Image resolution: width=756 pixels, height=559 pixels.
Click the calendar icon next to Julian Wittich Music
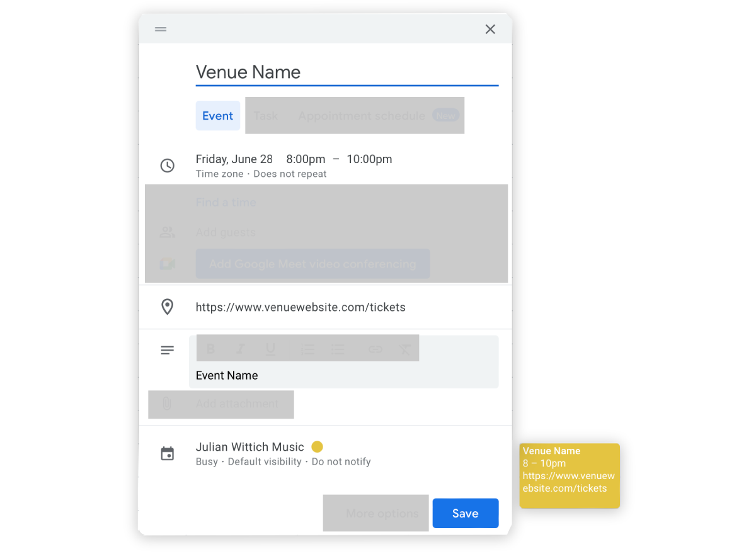(x=167, y=453)
